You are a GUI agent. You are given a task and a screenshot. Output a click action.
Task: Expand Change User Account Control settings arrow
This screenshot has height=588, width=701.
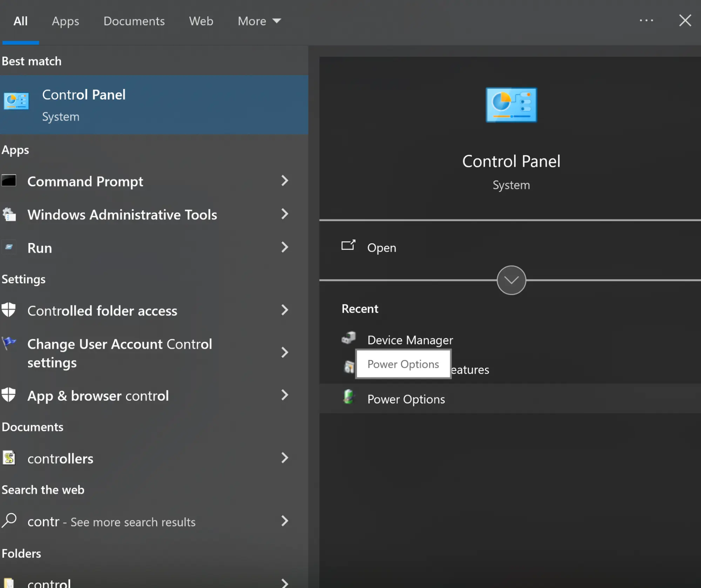285,352
